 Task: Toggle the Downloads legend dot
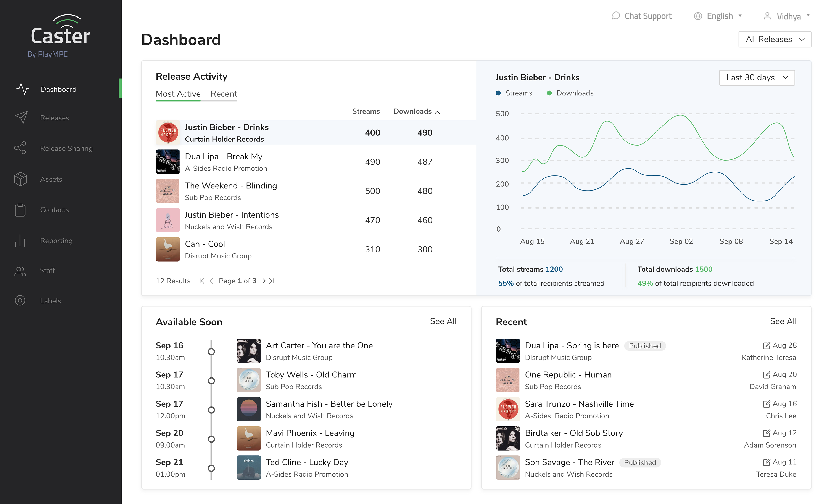(x=549, y=93)
